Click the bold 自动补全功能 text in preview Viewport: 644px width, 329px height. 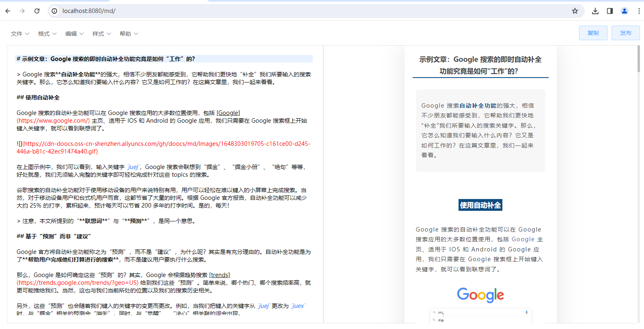click(x=478, y=106)
